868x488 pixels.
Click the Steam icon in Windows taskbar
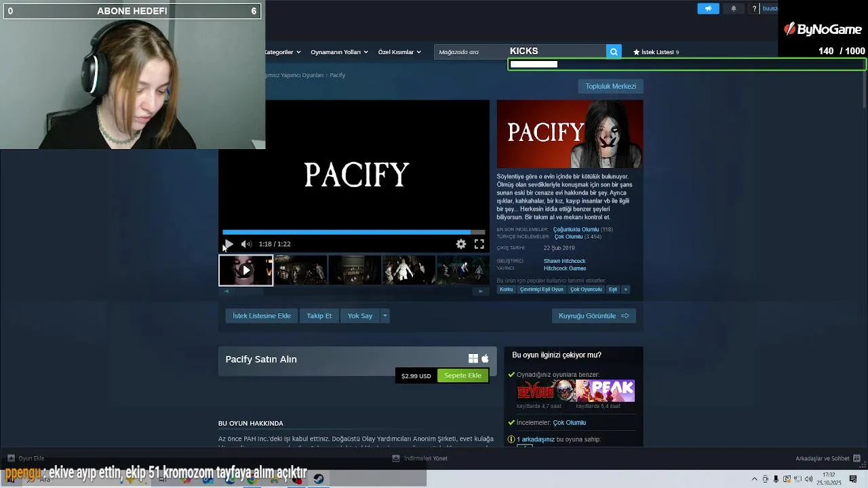[x=318, y=479]
